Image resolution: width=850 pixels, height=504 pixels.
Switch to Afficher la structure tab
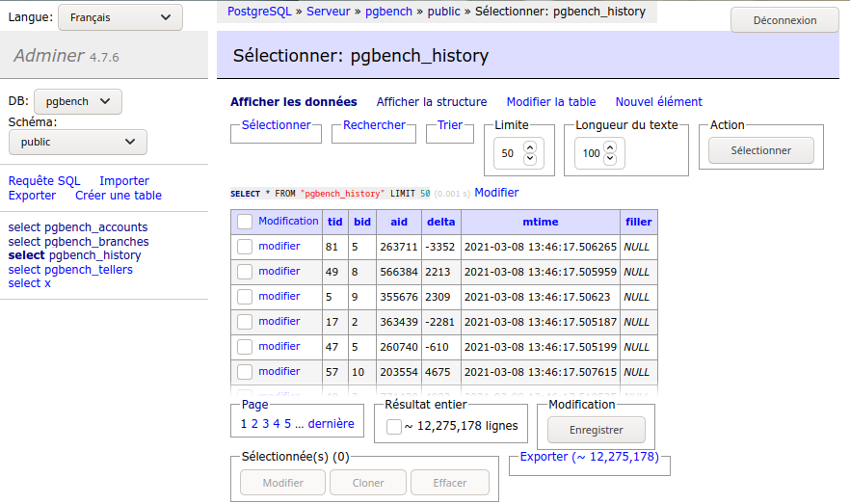432,102
